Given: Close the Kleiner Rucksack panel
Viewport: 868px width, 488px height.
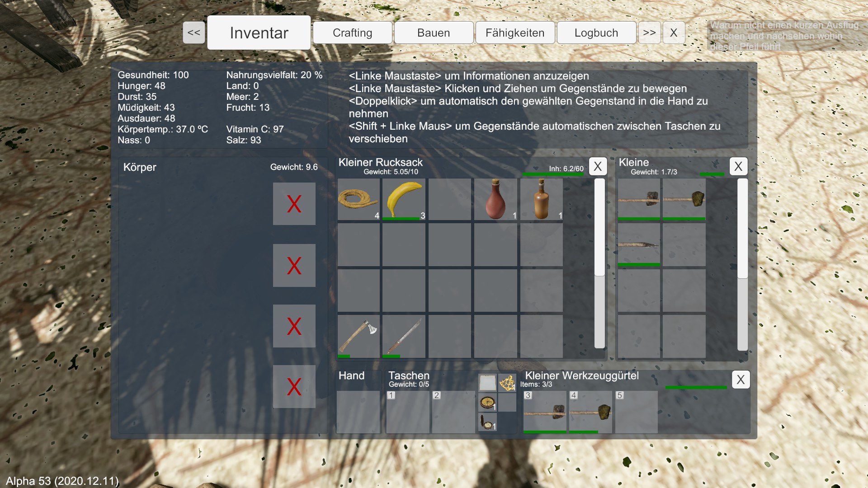Looking at the screenshot, I should coord(598,166).
